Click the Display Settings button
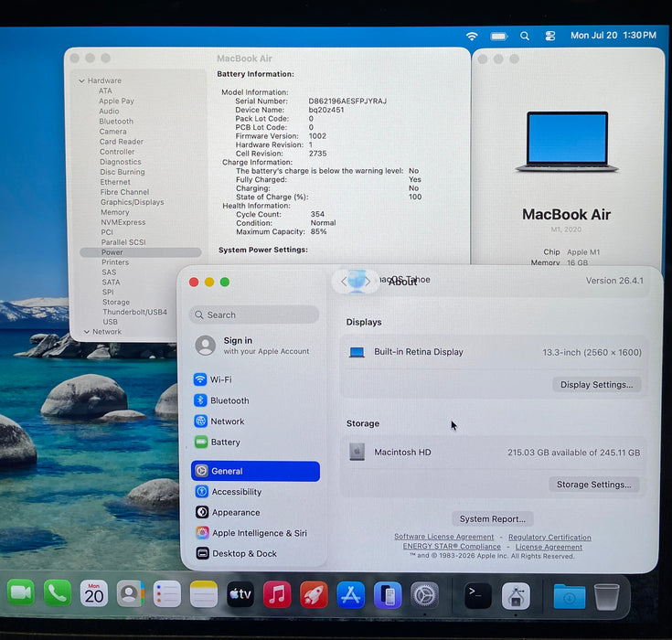Screen dimensions: 672x640 (596, 385)
